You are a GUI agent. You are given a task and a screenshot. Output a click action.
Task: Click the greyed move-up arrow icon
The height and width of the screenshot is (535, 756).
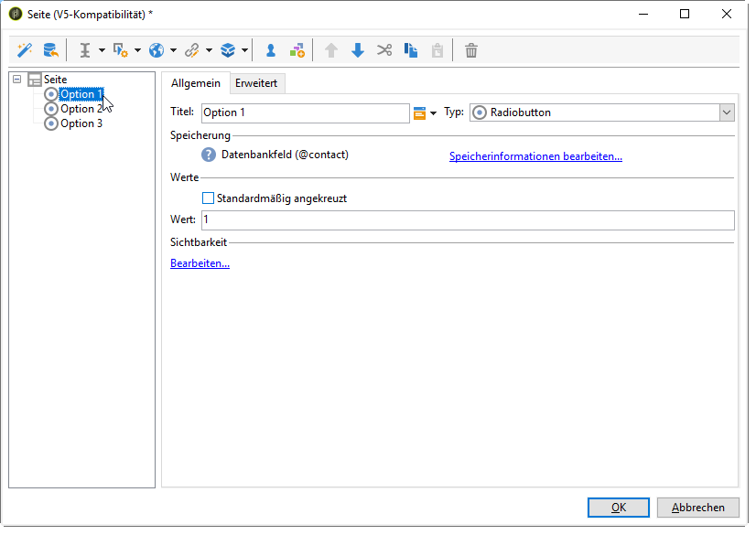click(331, 50)
